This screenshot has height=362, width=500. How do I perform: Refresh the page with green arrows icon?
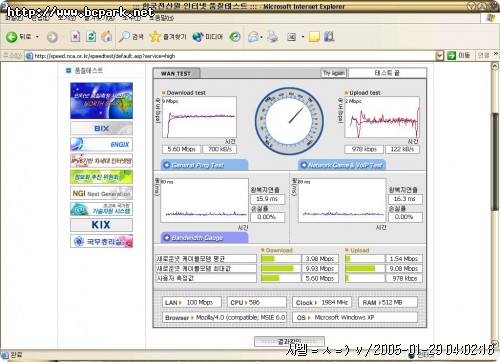[91, 36]
